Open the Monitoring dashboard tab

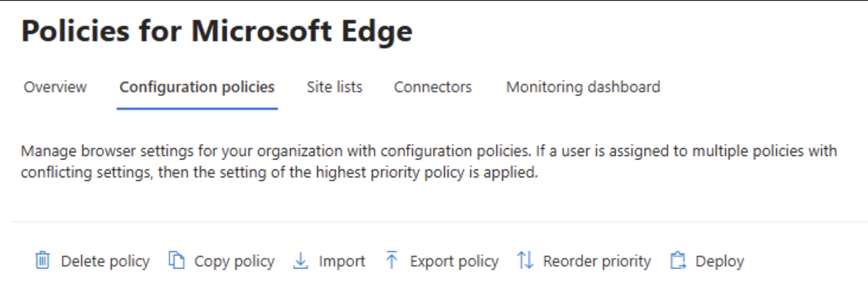583,87
